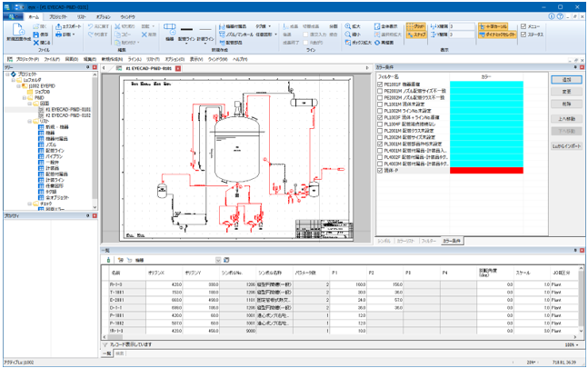Viewport: 588px width, 368px height.
Task: Select the equipment placement tool icon
Action: (x=170, y=29)
